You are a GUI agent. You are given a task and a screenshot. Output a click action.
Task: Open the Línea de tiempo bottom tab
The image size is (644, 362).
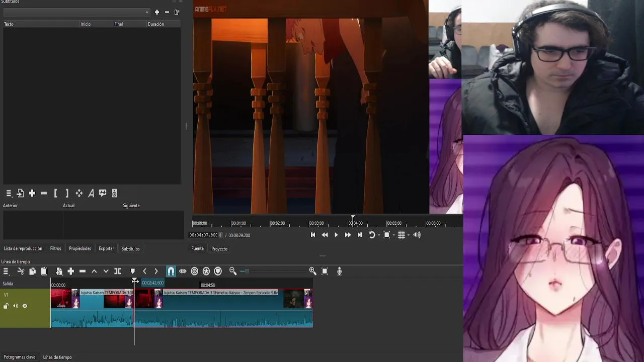click(x=57, y=357)
